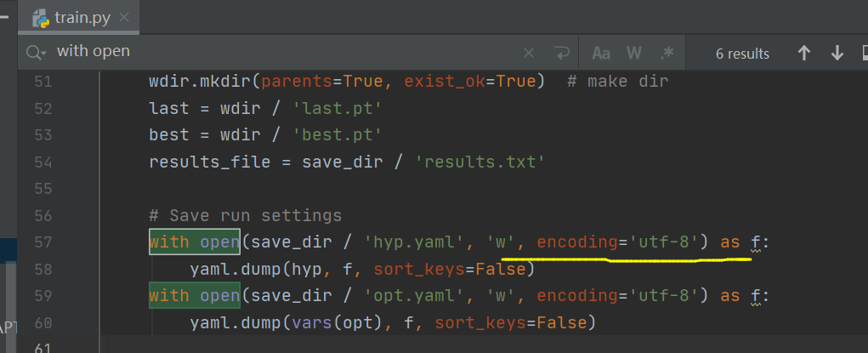The width and height of the screenshot is (868, 353).
Task: Click highlighted 'with open' match on line 57
Action: coord(195,242)
